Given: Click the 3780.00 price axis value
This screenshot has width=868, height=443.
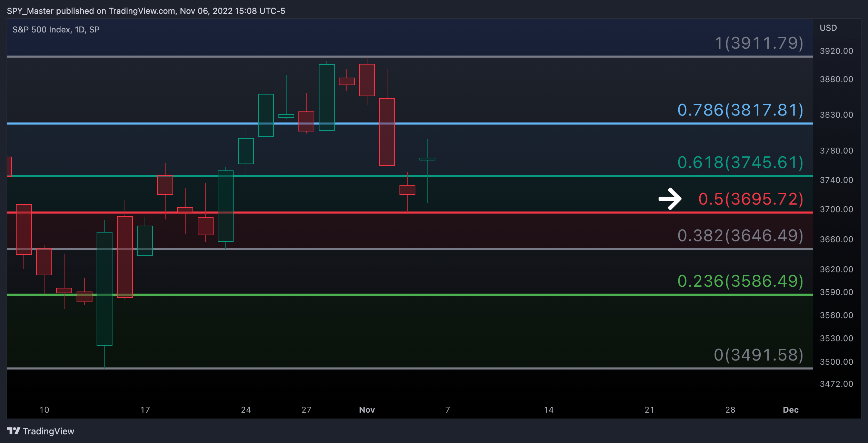Looking at the screenshot, I should (x=836, y=151).
